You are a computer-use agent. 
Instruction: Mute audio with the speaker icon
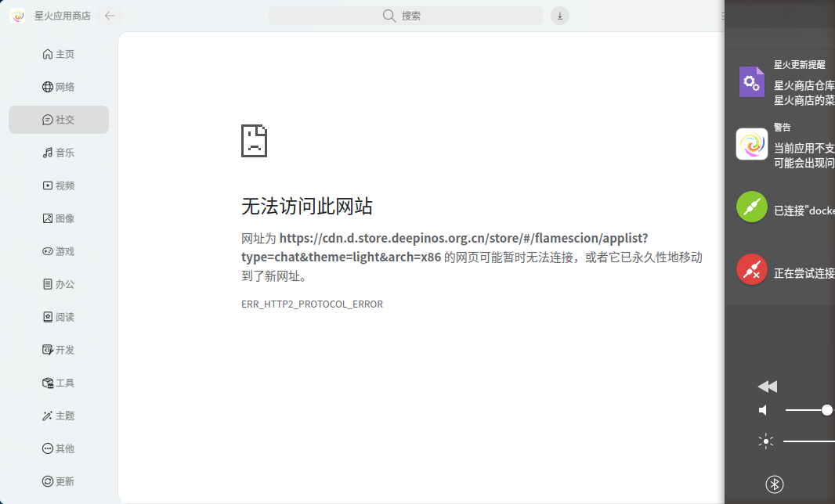point(763,410)
